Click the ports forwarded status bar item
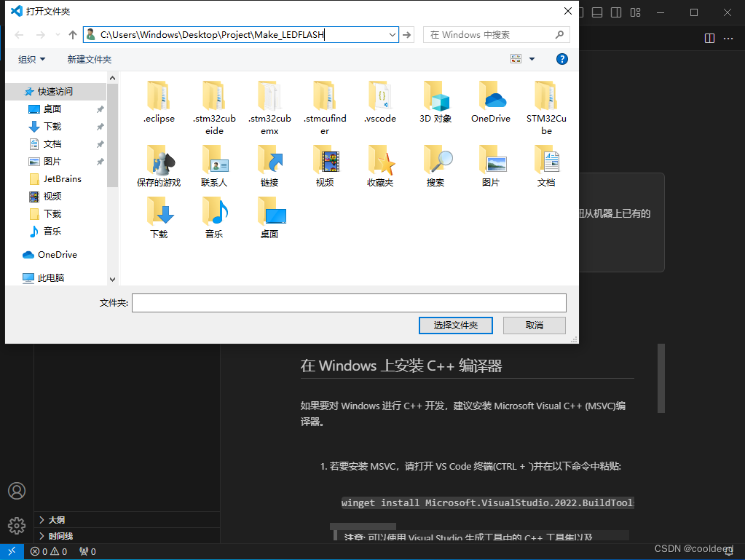 pos(87,551)
